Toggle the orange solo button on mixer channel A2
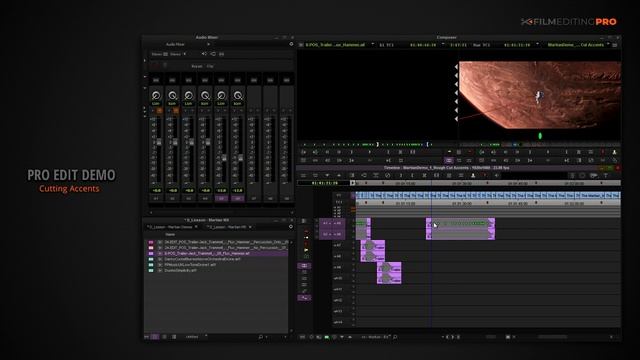The height and width of the screenshot is (360, 640). coord(176,111)
